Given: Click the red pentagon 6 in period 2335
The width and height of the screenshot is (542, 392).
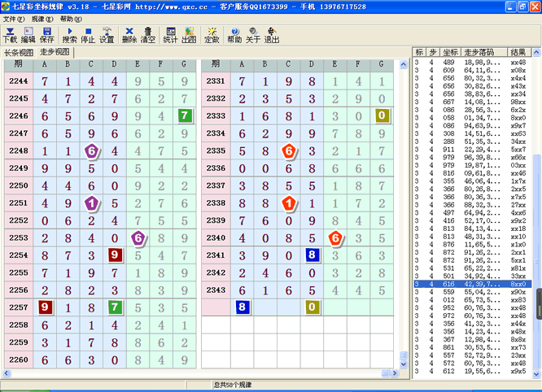Looking at the screenshot, I should point(289,151).
